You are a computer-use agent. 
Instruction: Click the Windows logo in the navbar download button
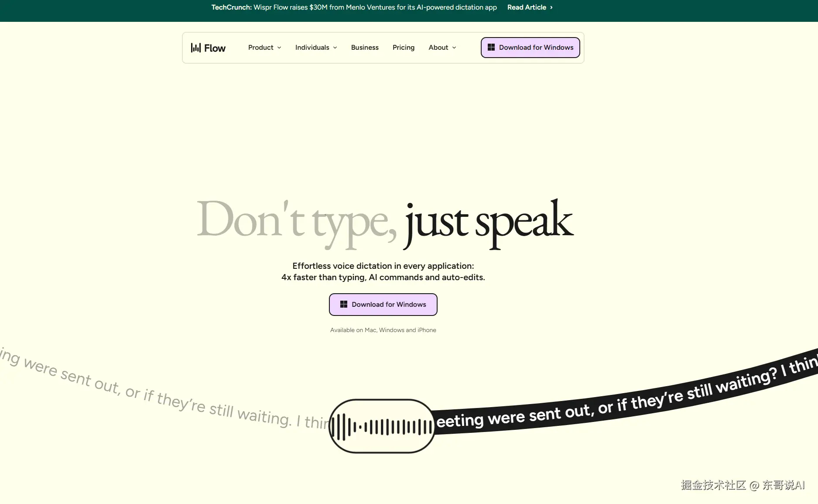[491, 48]
